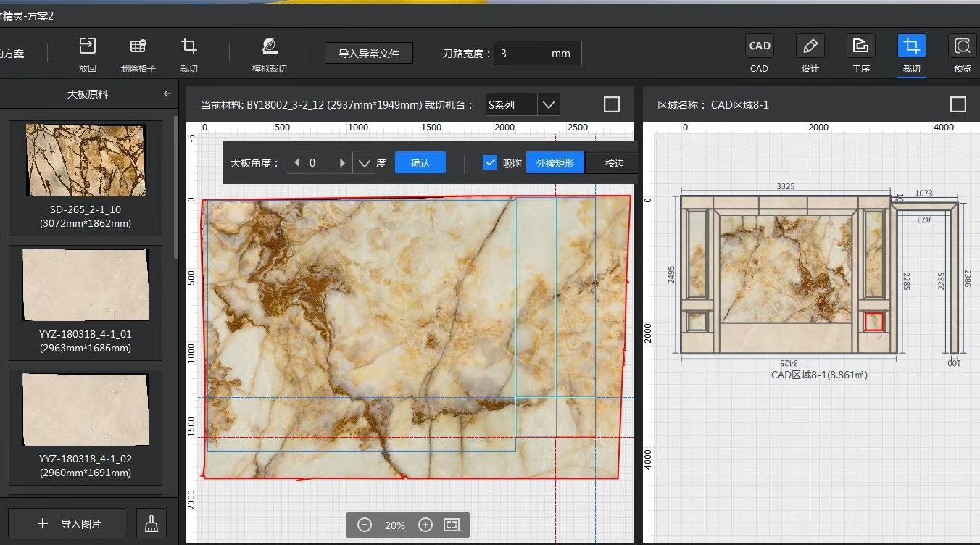This screenshot has height=545, width=980.
Task: Click the red-outlined square in CAD layout
Action: [x=873, y=321]
